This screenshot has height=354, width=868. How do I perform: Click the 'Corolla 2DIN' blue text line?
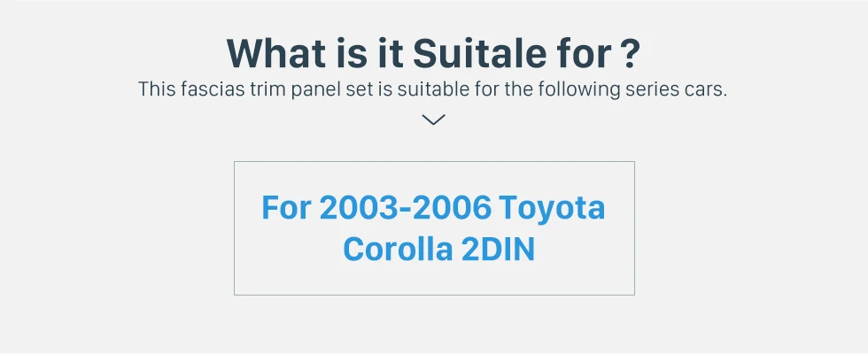tap(439, 250)
